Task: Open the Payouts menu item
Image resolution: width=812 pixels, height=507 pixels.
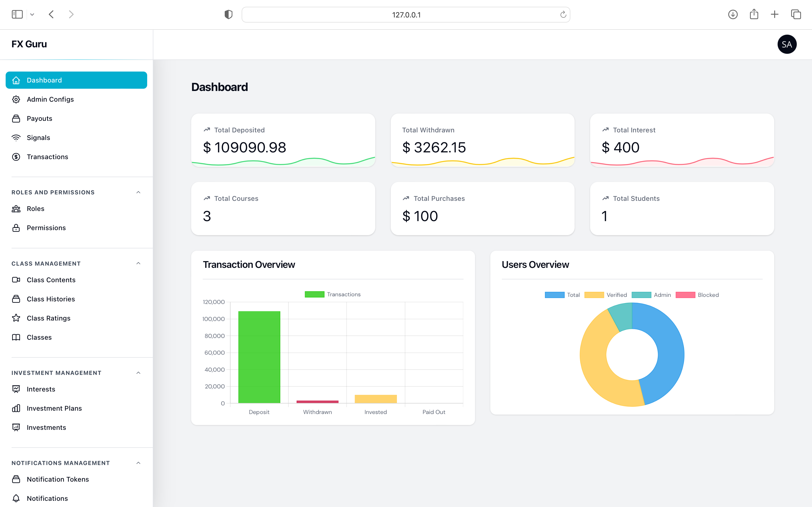Action: [39, 118]
